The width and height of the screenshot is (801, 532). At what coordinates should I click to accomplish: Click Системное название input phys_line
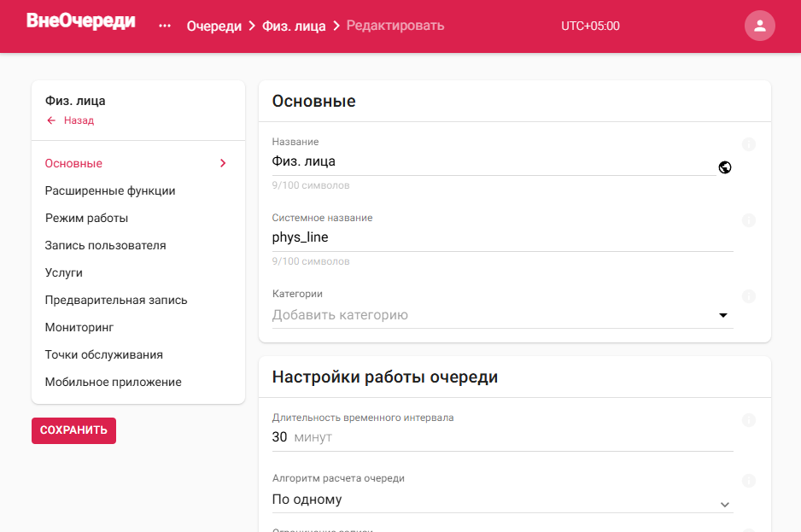pyautogui.click(x=503, y=237)
